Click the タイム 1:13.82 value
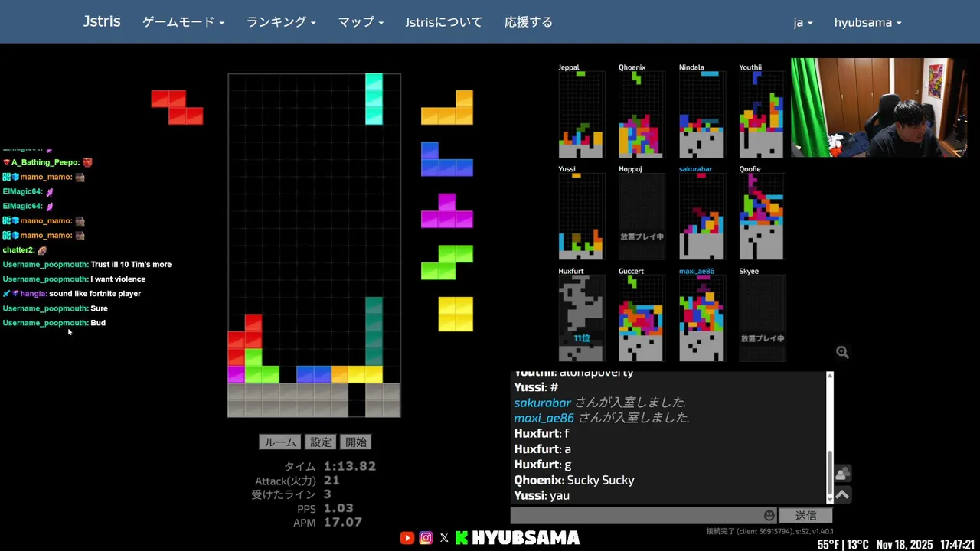Screen dimensions: 980x551 [349, 466]
